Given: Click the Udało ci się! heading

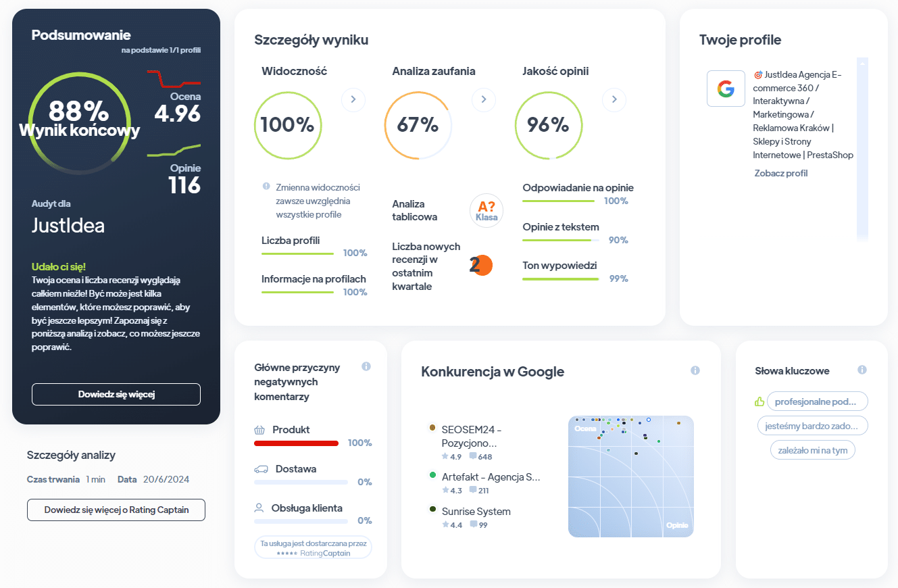Looking at the screenshot, I should pos(59,266).
